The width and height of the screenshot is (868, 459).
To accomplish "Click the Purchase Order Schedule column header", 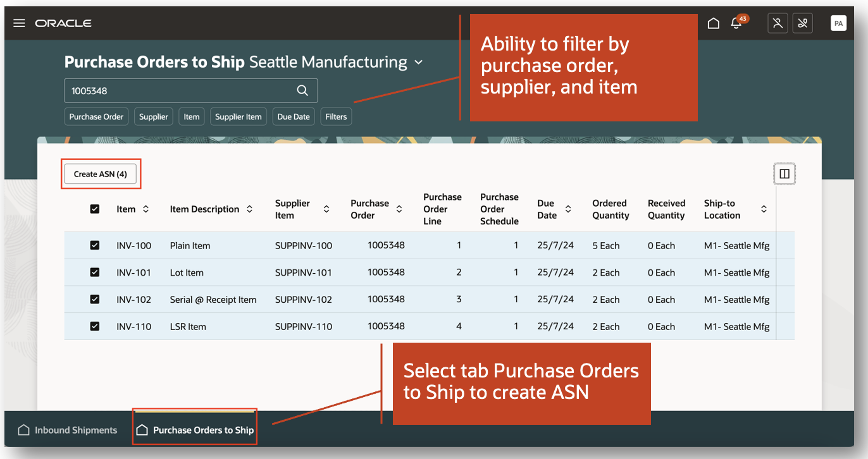I will pyautogui.click(x=499, y=209).
